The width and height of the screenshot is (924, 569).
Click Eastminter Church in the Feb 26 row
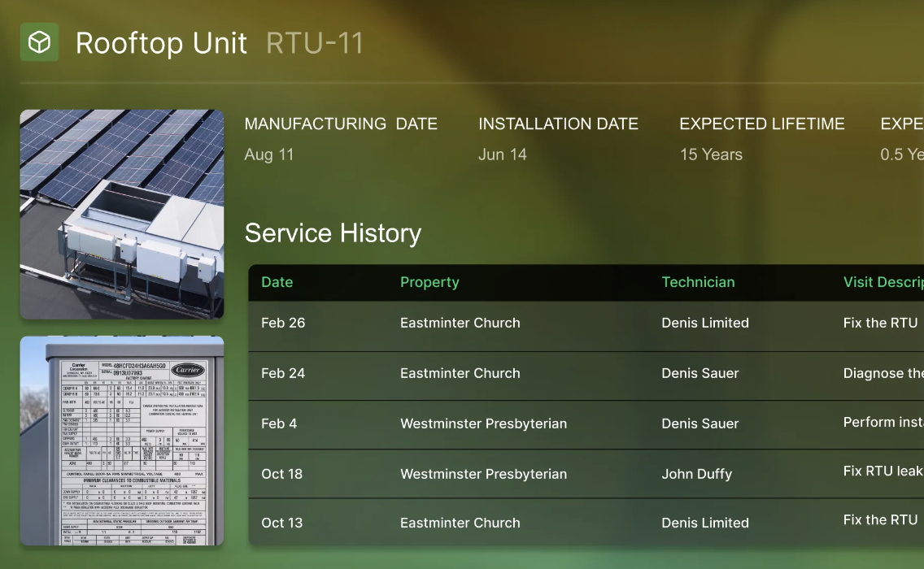[x=460, y=323]
